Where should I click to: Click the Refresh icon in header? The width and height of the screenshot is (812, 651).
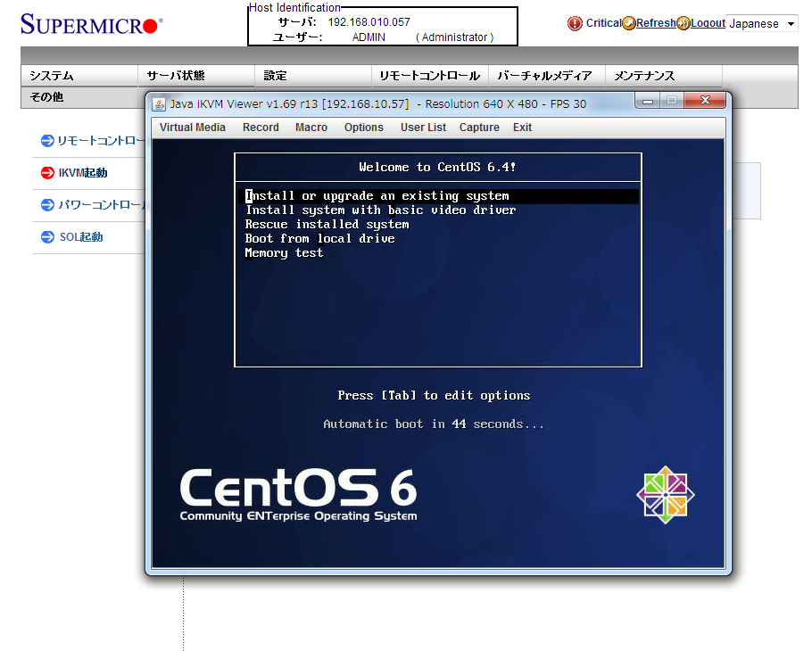pyautogui.click(x=629, y=23)
